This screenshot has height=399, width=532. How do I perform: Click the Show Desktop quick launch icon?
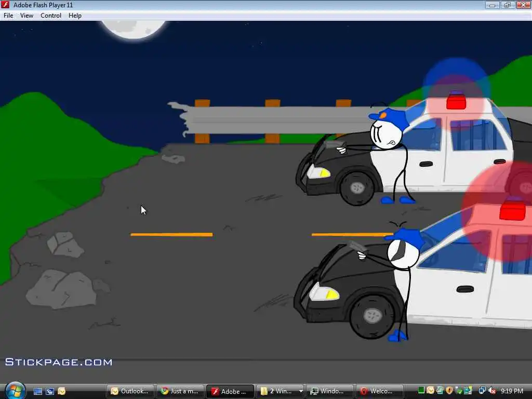coord(37,391)
